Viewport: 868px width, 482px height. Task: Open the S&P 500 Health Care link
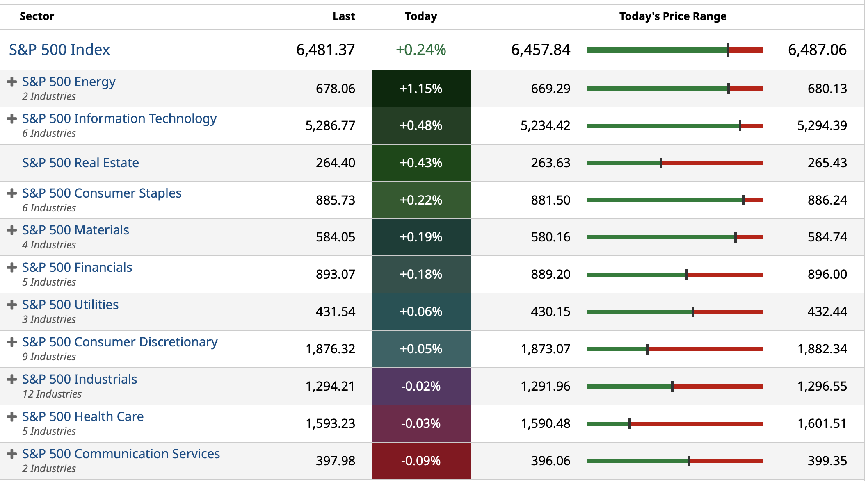[x=83, y=416]
